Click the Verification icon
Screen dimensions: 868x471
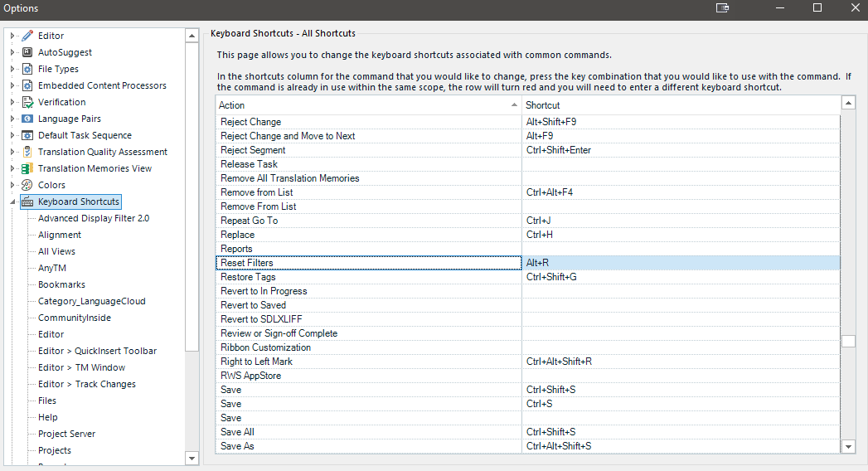[x=27, y=102]
